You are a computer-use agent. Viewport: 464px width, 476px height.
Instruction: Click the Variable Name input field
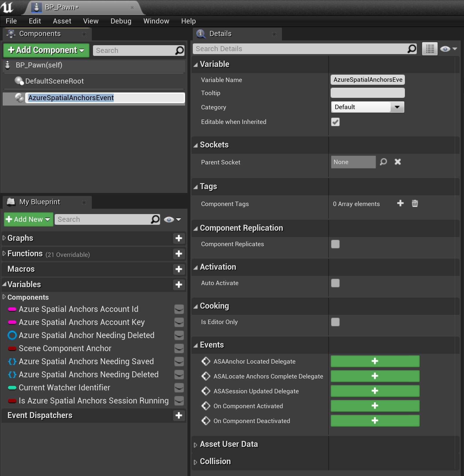pyautogui.click(x=368, y=80)
